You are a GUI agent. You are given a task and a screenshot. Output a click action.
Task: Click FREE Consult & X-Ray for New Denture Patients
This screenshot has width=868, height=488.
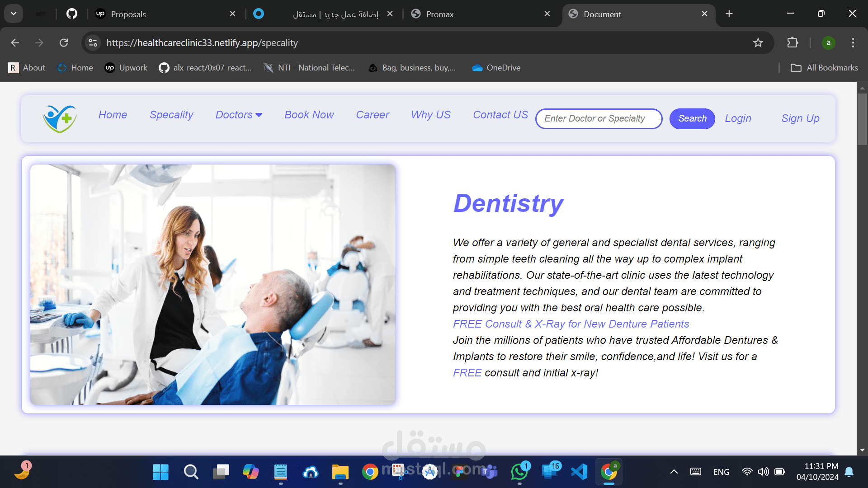click(571, 324)
